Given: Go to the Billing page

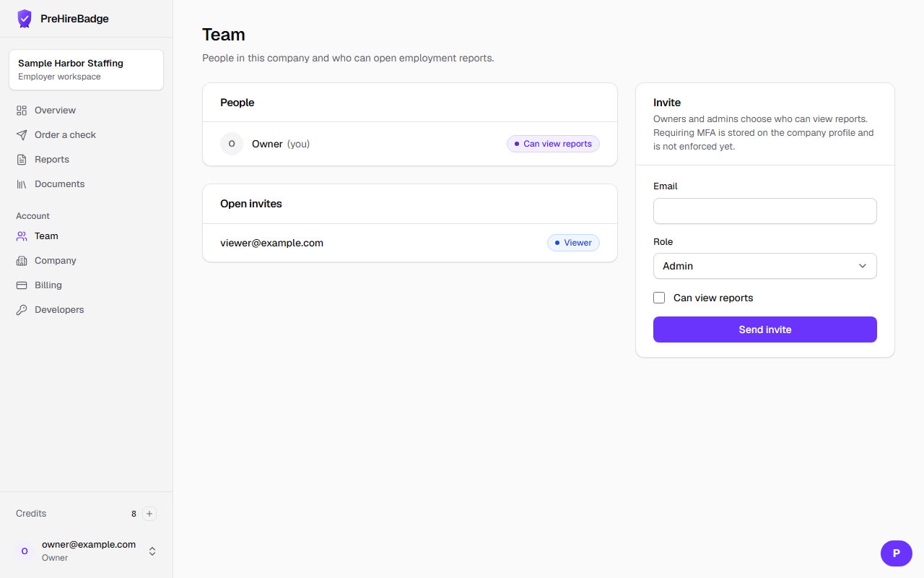Looking at the screenshot, I should 87,285.
